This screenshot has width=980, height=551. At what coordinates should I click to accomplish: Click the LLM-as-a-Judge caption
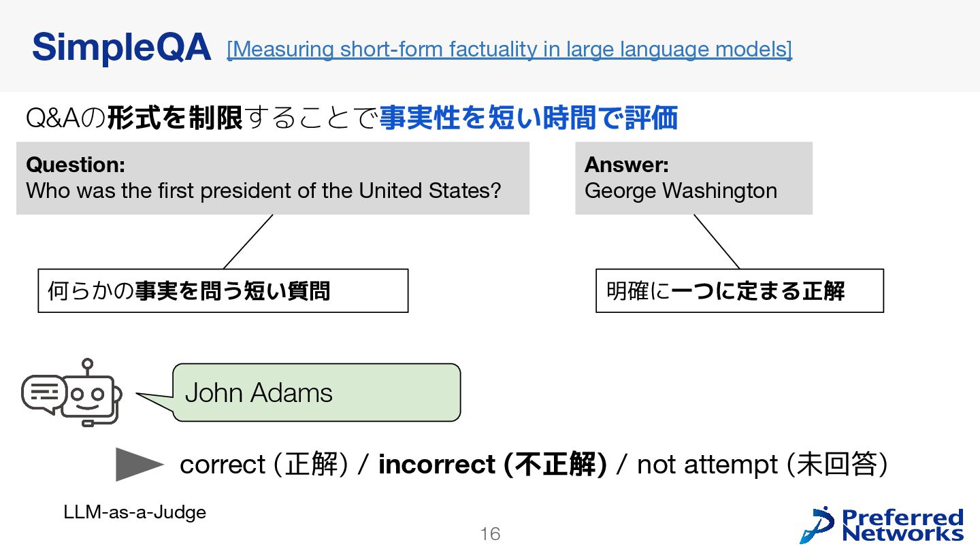coord(135,512)
